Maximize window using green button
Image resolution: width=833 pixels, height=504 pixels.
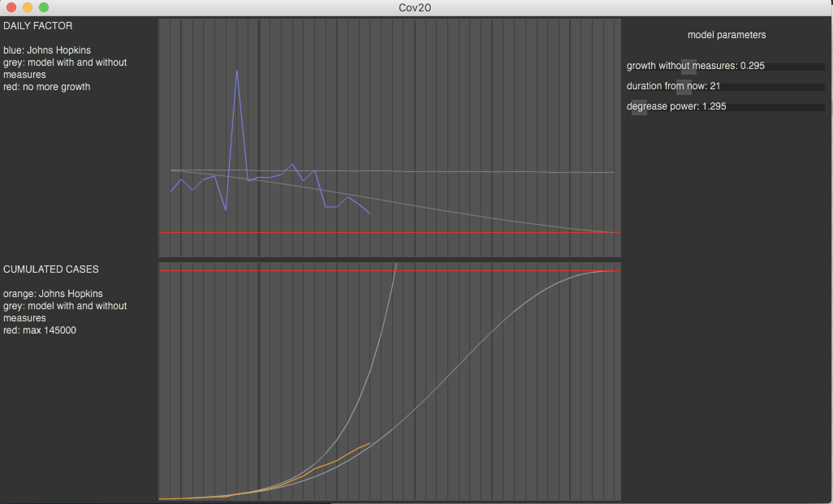pos(44,7)
